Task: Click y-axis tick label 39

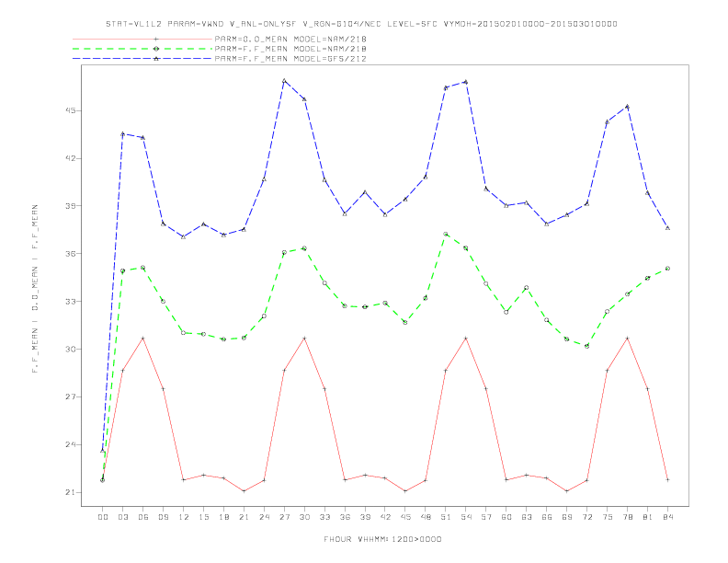Action: [71, 206]
